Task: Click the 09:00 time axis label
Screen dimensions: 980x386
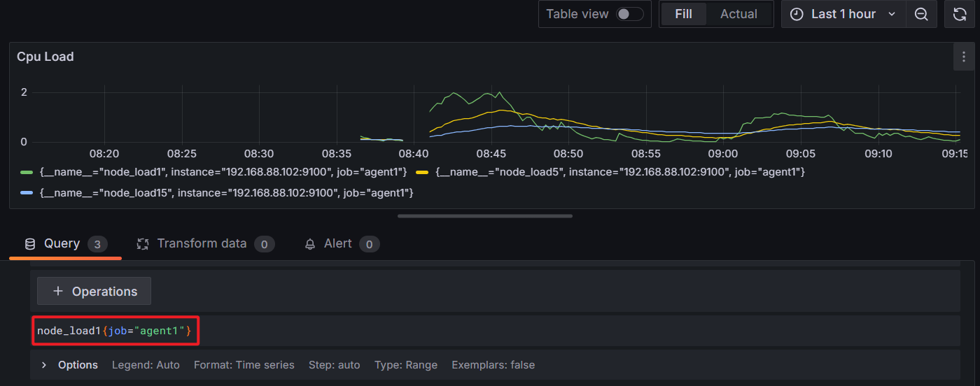Action: coord(722,153)
